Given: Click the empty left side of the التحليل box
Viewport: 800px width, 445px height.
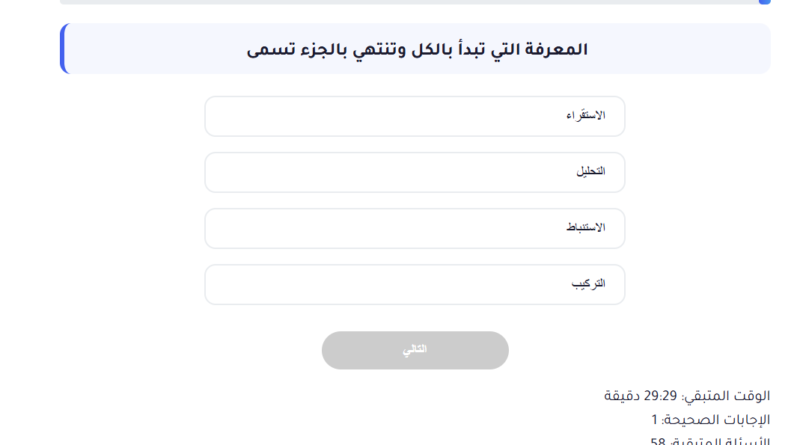Looking at the screenshot, I should pyautogui.click(x=300, y=172).
